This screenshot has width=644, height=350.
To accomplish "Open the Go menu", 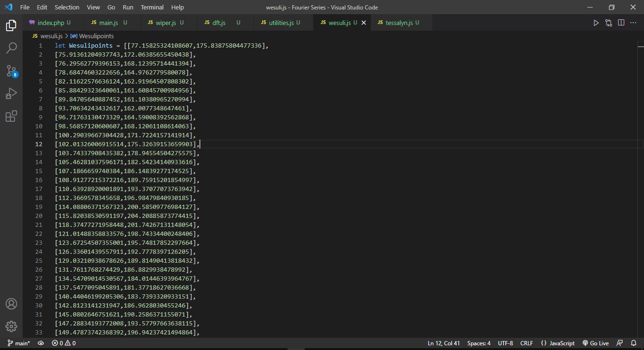I will tap(111, 7).
